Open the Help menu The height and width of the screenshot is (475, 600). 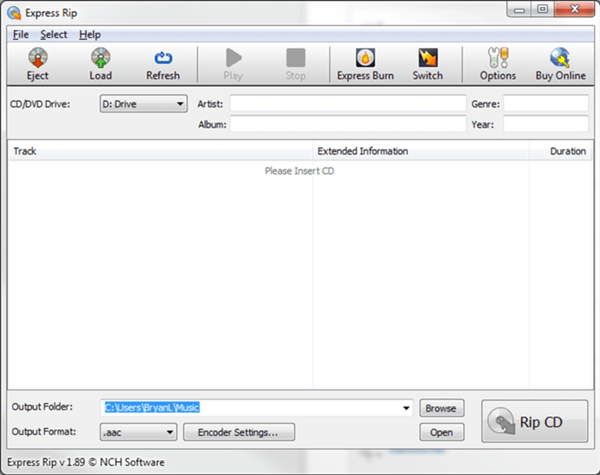(x=90, y=34)
